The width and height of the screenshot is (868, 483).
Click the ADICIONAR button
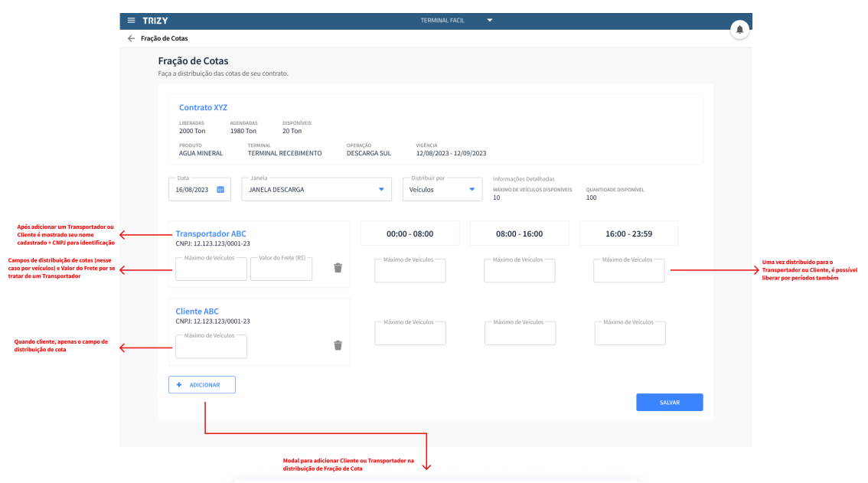click(x=202, y=385)
